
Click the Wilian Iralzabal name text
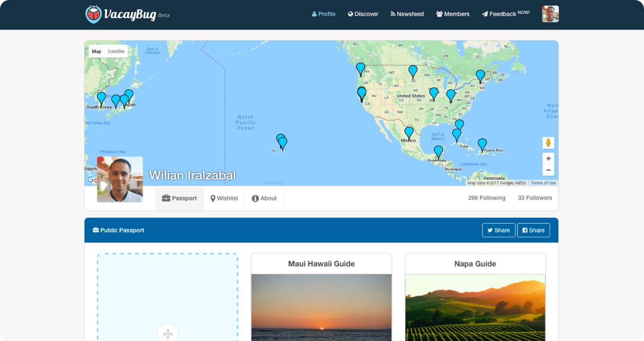pos(192,175)
